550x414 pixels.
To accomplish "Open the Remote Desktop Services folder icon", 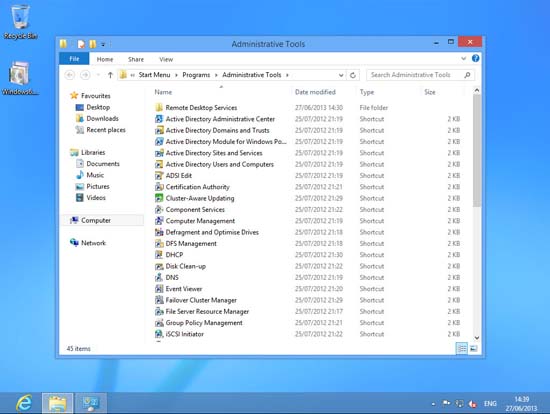I will pyautogui.click(x=159, y=107).
